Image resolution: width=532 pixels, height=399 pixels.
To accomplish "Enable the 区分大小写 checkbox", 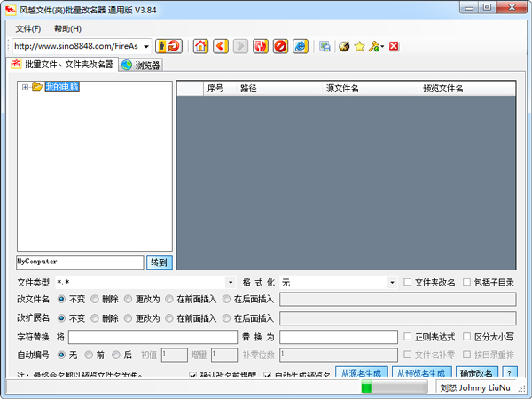I will [x=467, y=337].
